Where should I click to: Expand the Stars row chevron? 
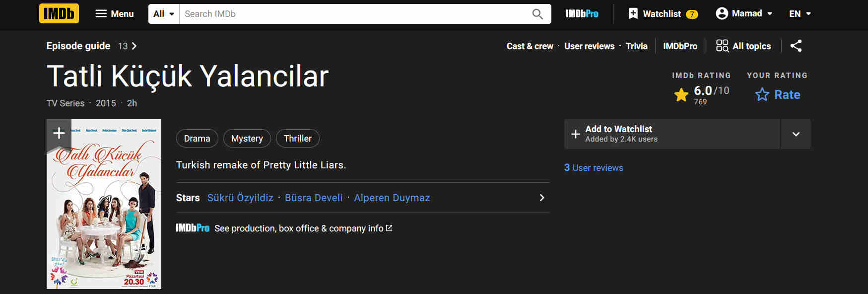(541, 198)
